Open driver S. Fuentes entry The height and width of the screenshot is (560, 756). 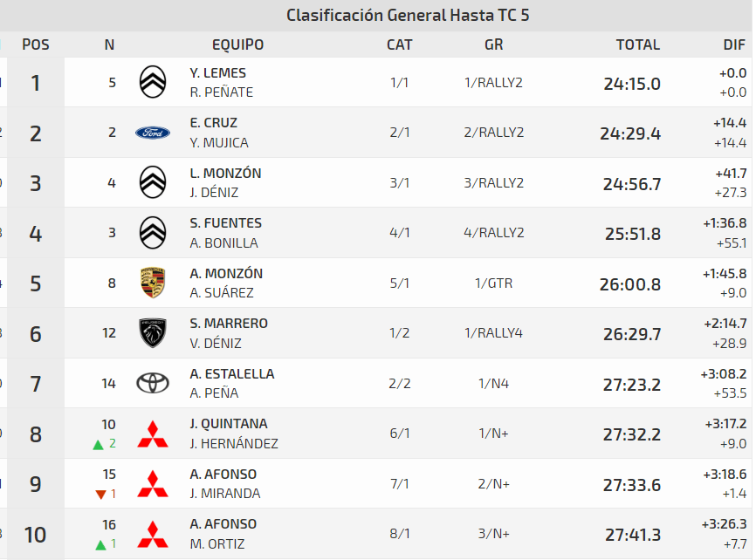point(226,223)
